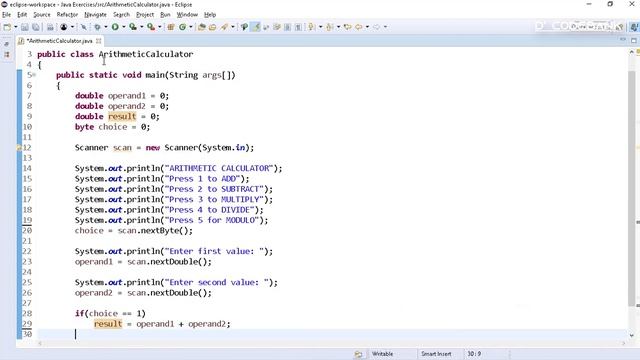The width and height of the screenshot is (640, 360).
Task: Click the Open Perspective icon
Action: point(620,27)
